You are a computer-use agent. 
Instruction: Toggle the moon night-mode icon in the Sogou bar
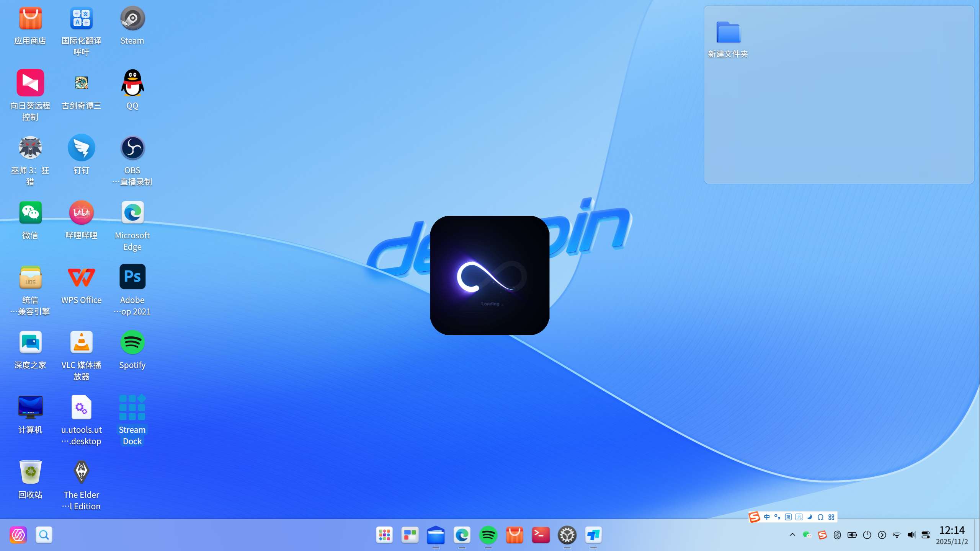[810, 517]
